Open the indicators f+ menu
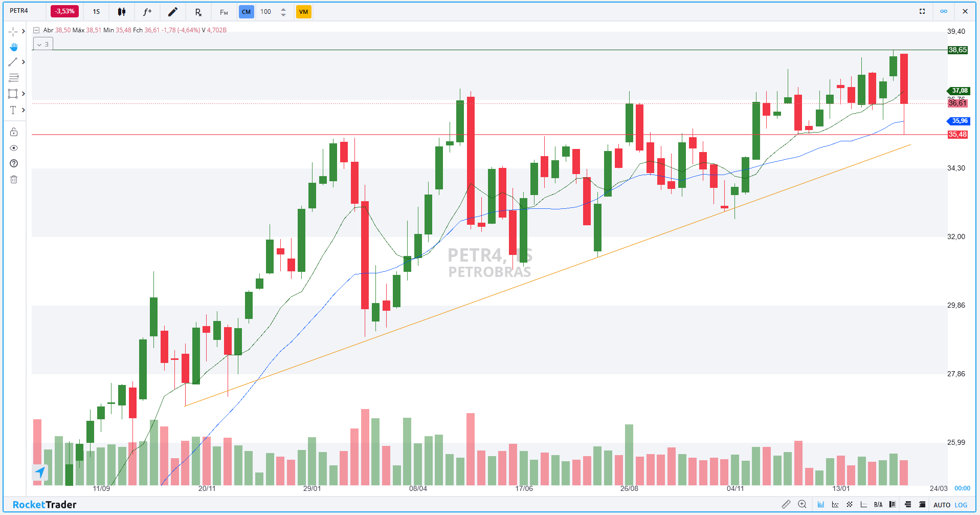This screenshot has height=515, width=980. pyautogui.click(x=147, y=12)
